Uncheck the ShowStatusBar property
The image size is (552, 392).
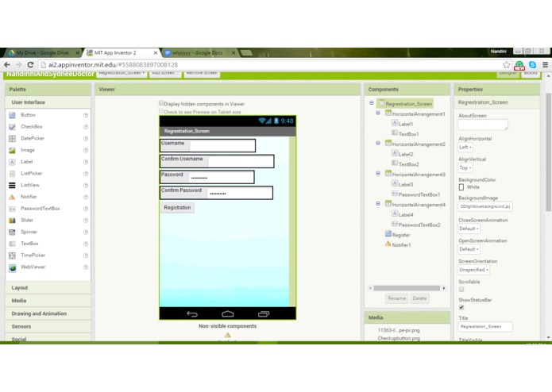pyautogui.click(x=461, y=307)
